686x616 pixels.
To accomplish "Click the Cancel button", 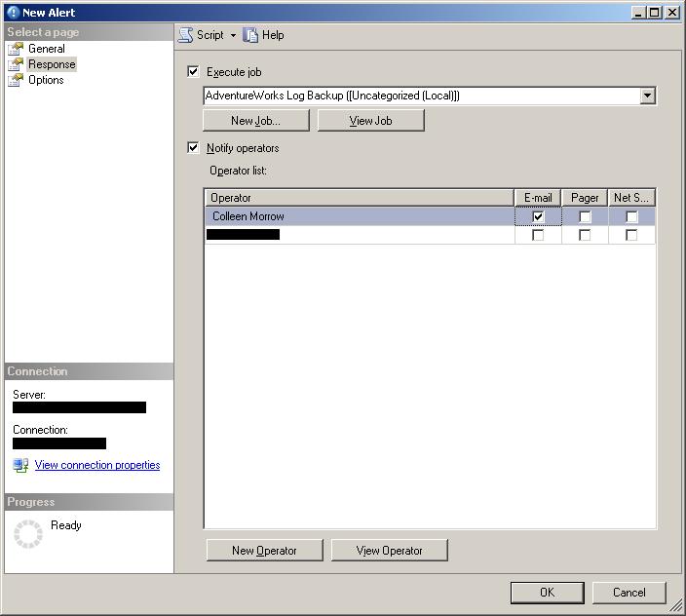I will [x=629, y=593].
